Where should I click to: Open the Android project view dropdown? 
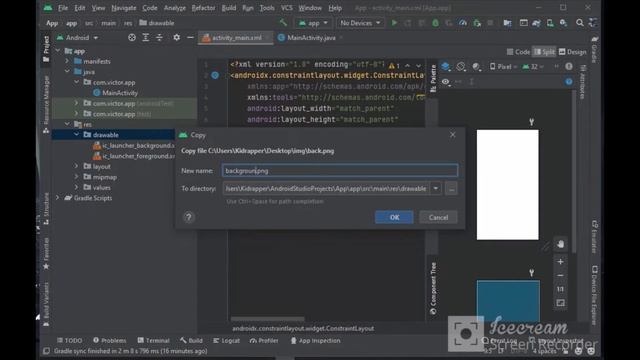(x=78, y=38)
